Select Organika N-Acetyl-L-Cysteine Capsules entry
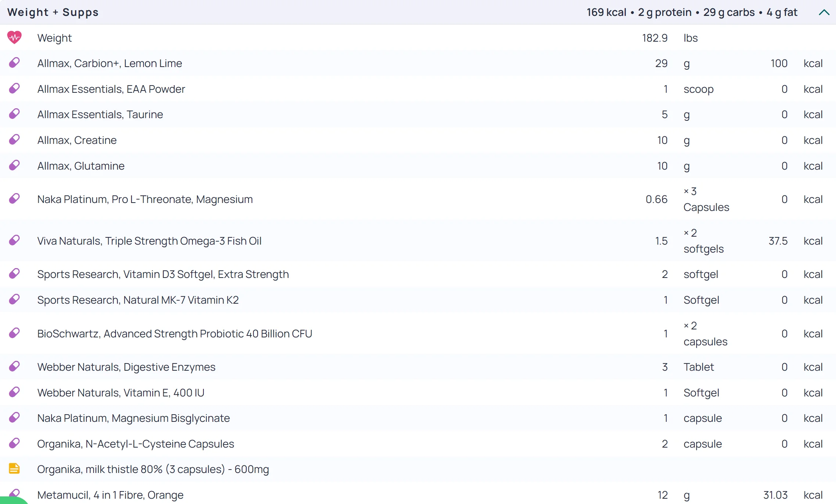Screen dimensions: 836x504 [136, 444]
